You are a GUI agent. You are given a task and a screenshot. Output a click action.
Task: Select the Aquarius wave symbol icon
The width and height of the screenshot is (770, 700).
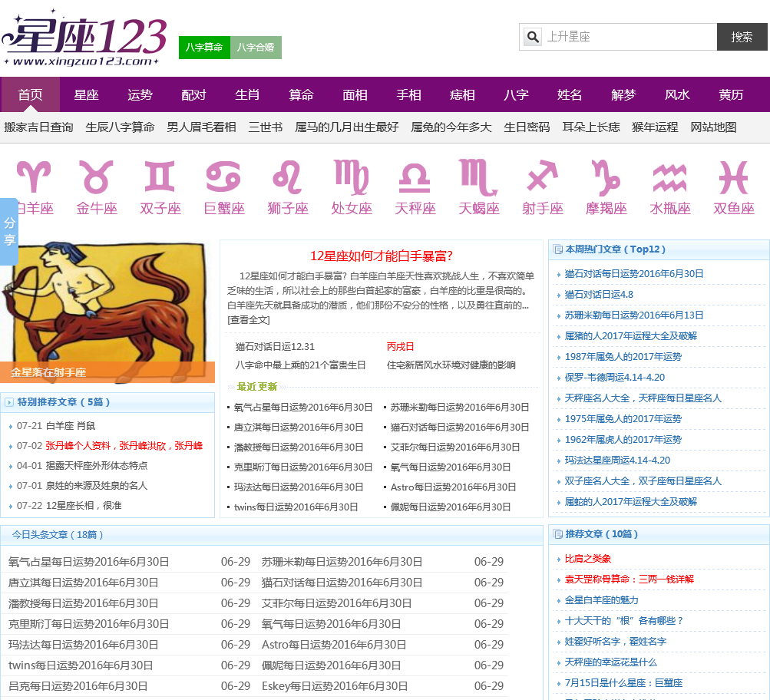point(670,178)
